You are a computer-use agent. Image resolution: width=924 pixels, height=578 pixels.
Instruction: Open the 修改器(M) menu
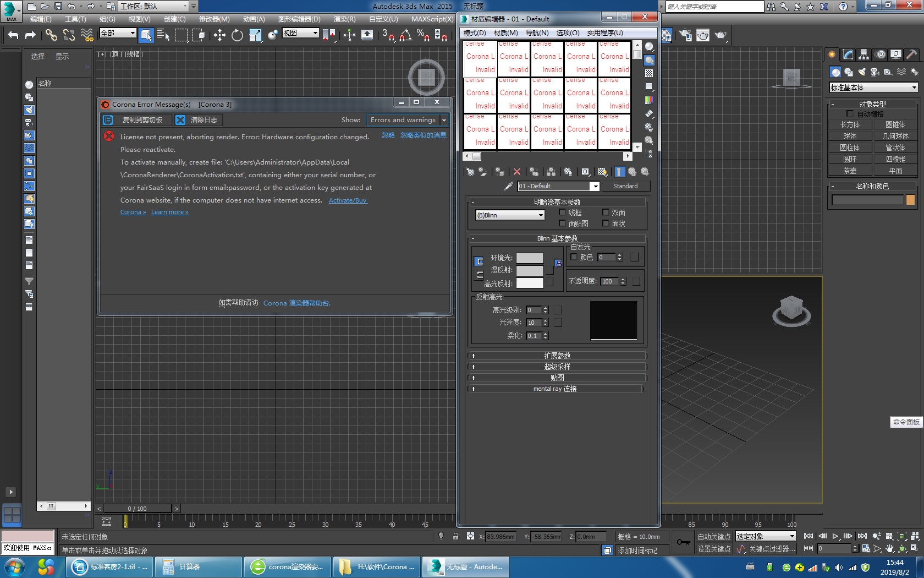(215, 19)
